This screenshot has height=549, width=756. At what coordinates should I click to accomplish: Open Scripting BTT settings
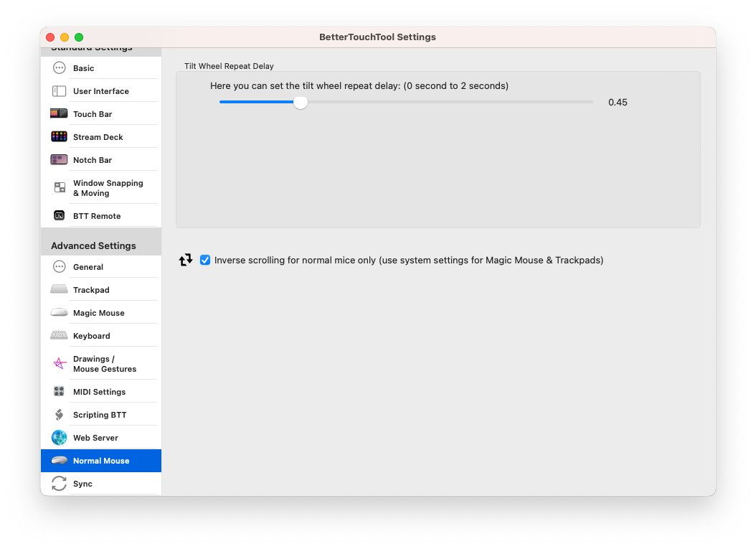click(x=101, y=414)
